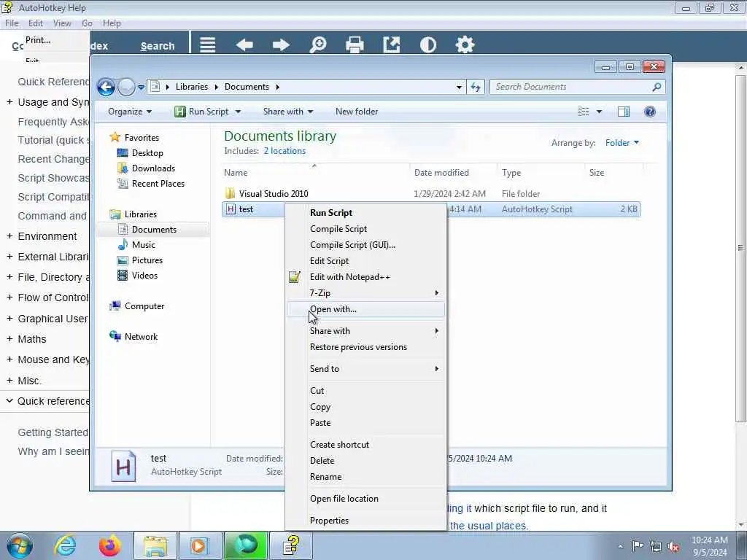Launch Firefox from the taskbar
The image size is (747, 560).
point(109,545)
